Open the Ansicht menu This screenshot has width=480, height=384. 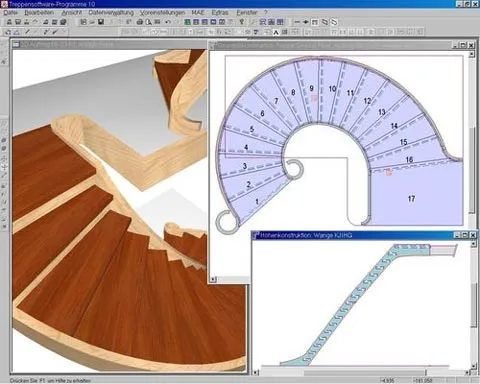pyautogui.click(x=71, y=13)
